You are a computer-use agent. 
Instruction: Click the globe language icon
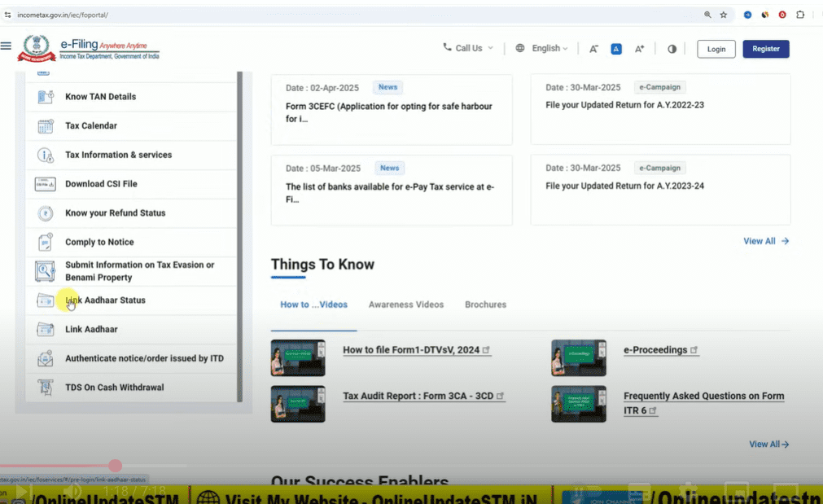[519, 48]
